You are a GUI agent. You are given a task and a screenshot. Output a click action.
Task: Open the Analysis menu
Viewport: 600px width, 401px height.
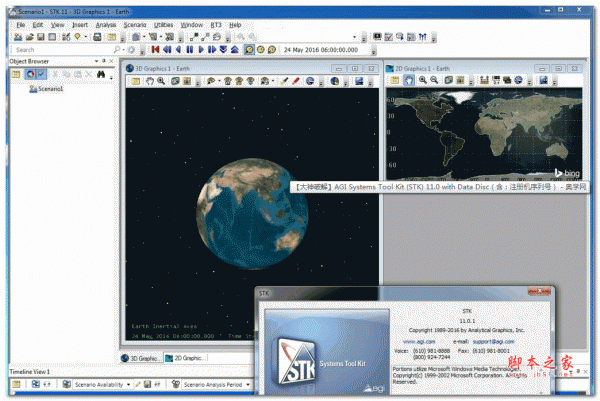pos(106,24)
